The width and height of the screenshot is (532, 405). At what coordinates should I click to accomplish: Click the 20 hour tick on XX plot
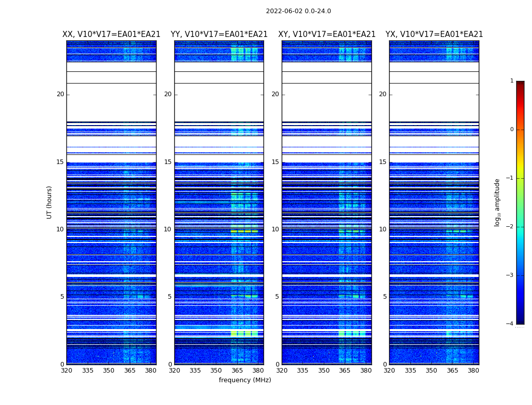(60, 94)
